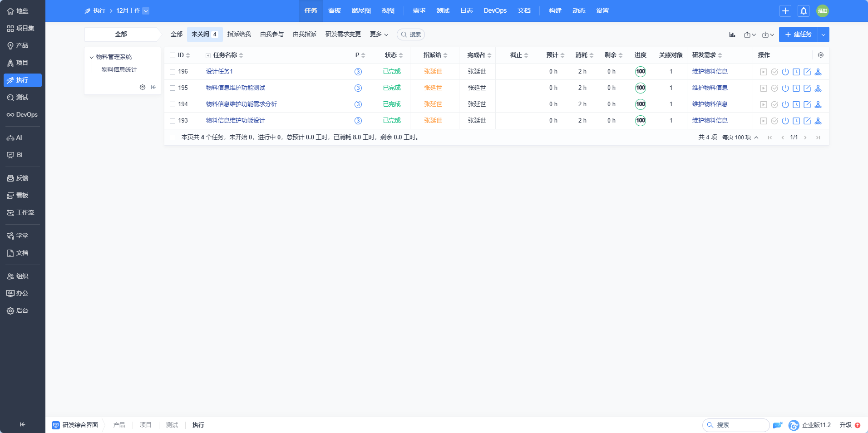Screen dimensions: 868x433
Task: Click the 100 progress circle of task 196
Action: (641, 72)
